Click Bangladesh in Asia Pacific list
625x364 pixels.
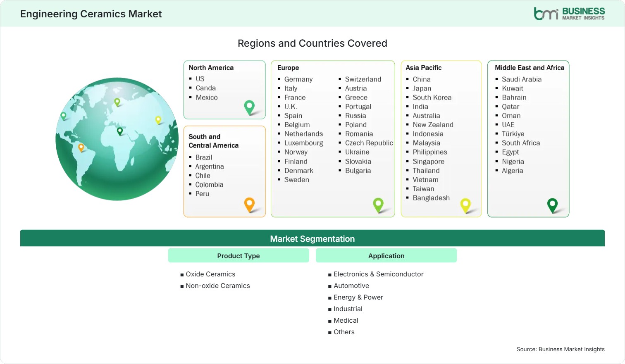point(431,198)
